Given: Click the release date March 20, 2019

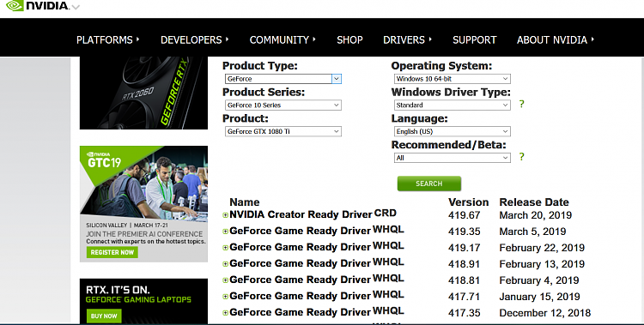Looking at the screenshot, I should pyautogui.click(x=536, y=215).
